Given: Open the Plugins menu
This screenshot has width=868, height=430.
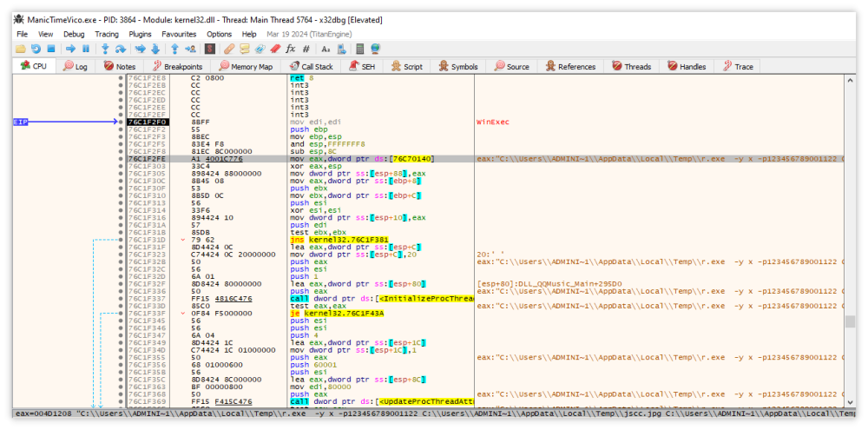Looking at the screenshot, I should pyautogui.click(x=140, y=34).
